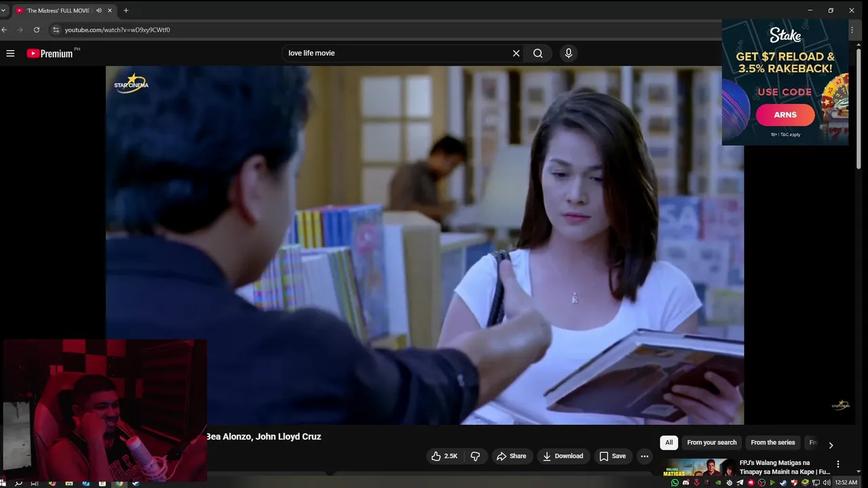The width and height of the screenshot is (868, 488).
Task: Open Chrome three-dot menu
Action: click(x=852, y=30)
